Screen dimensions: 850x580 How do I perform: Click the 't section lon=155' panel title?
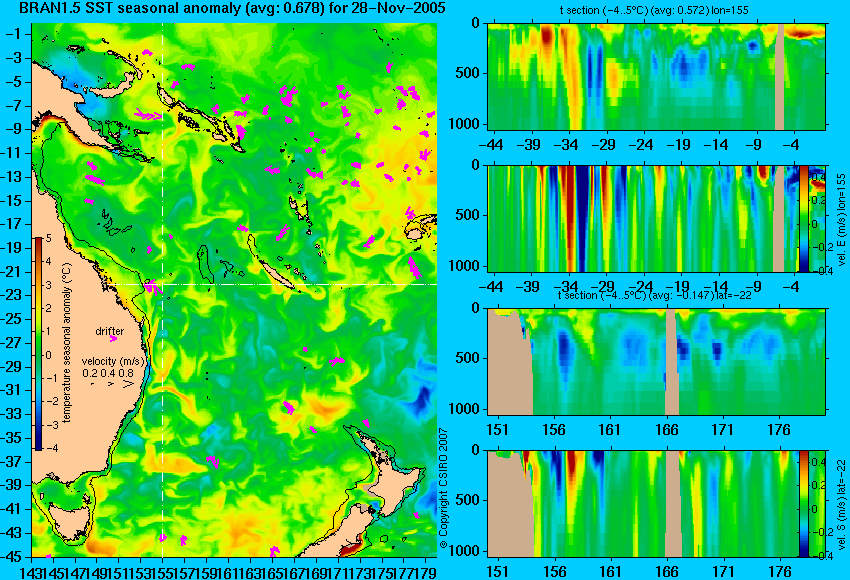(654, 10)
